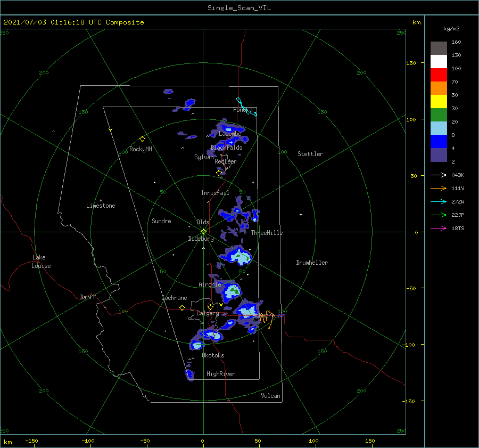Click the Didsbury town label
The height and width of the screenshot is (448, 479).
point(201,239)
